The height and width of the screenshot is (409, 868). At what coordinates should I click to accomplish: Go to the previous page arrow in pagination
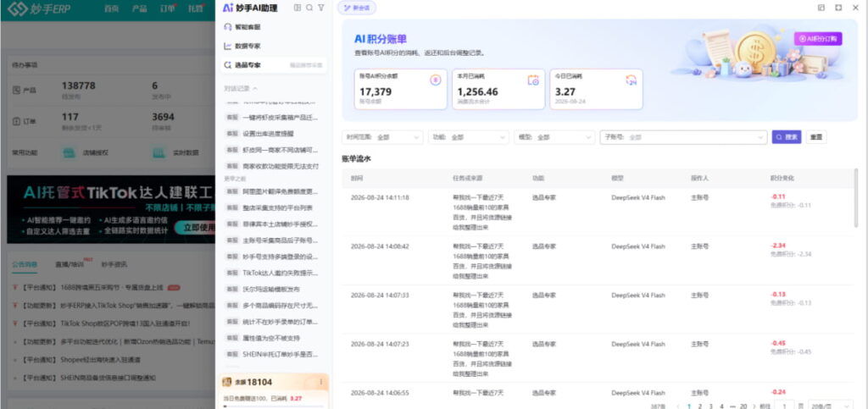click(678, 406)
